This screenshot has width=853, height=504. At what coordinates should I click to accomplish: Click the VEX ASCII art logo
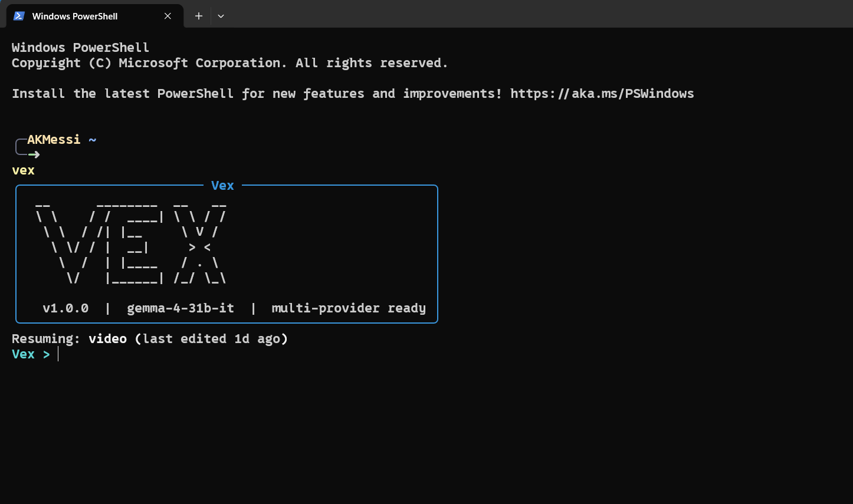coord(130,244)
